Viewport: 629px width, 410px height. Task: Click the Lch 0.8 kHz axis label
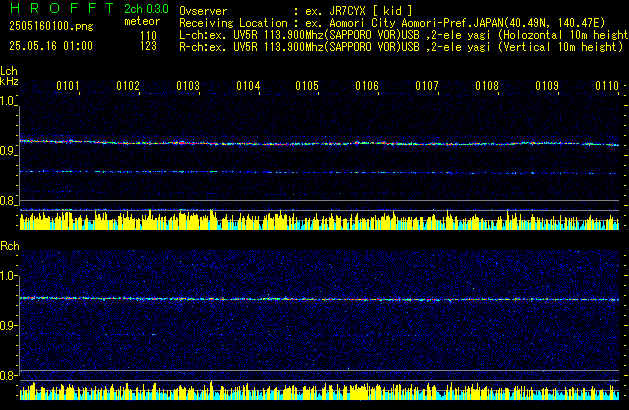[7, 201]
